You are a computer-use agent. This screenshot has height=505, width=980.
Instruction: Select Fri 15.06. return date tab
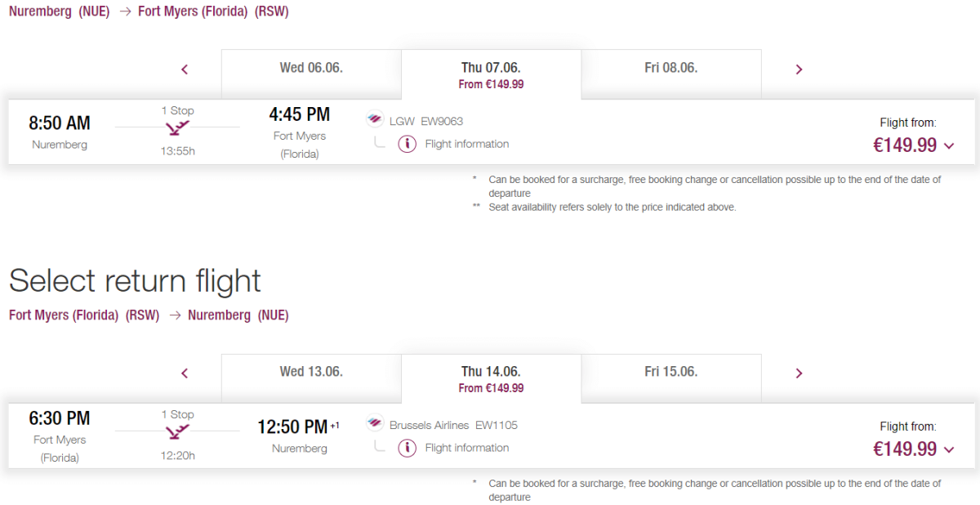tap(670, 373)
